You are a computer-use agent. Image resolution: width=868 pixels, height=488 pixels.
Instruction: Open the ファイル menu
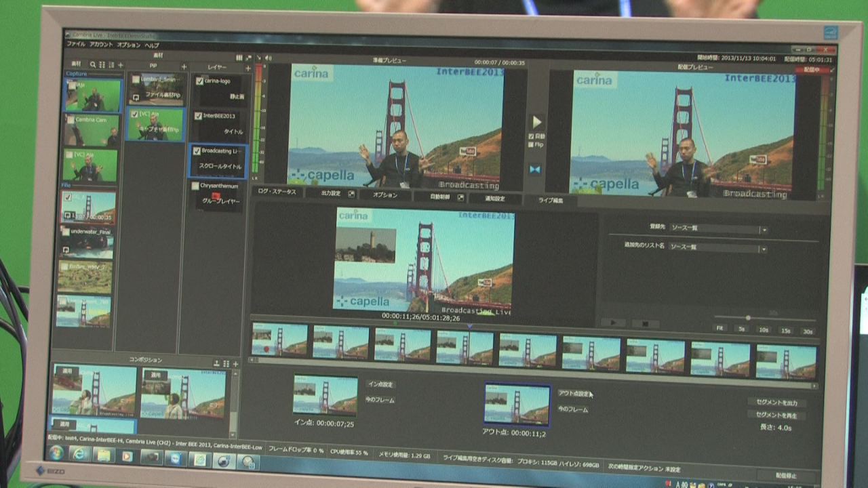point(76,44)
